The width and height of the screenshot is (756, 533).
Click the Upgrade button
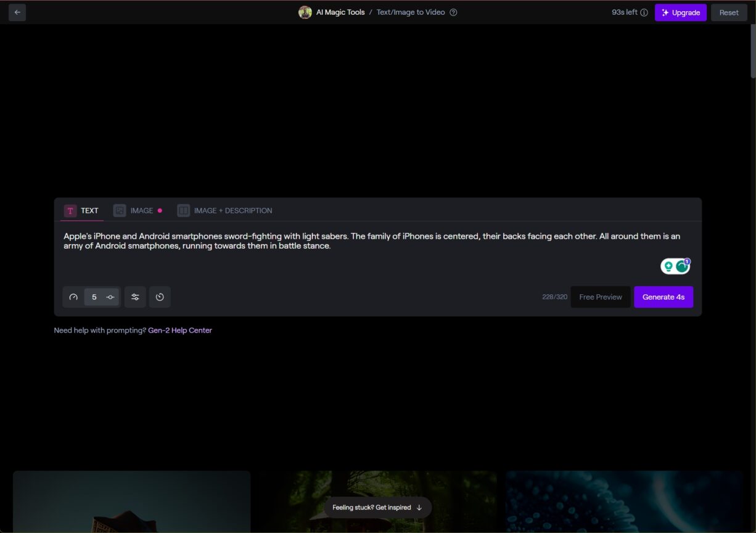[680, 12]
